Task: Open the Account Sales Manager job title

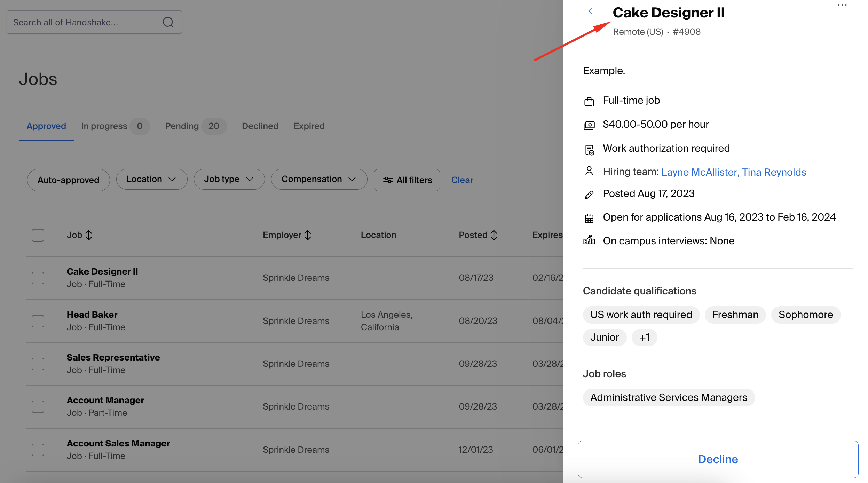Action: [118, 443]
